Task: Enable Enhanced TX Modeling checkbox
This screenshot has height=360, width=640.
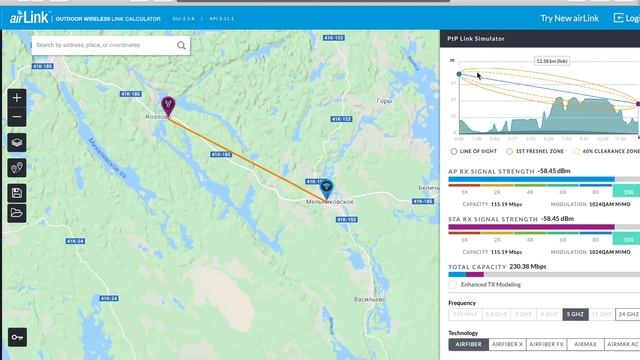Action: 452,285
